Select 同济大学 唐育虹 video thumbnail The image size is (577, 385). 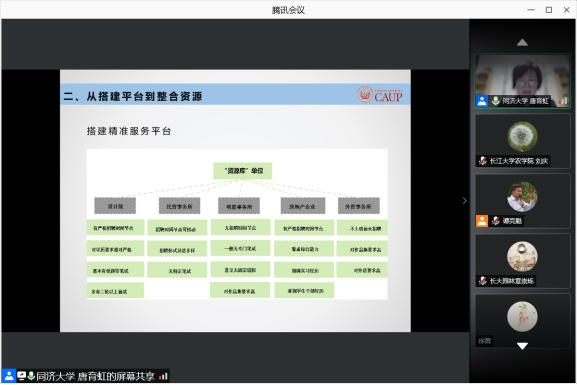tap(522, 81)
